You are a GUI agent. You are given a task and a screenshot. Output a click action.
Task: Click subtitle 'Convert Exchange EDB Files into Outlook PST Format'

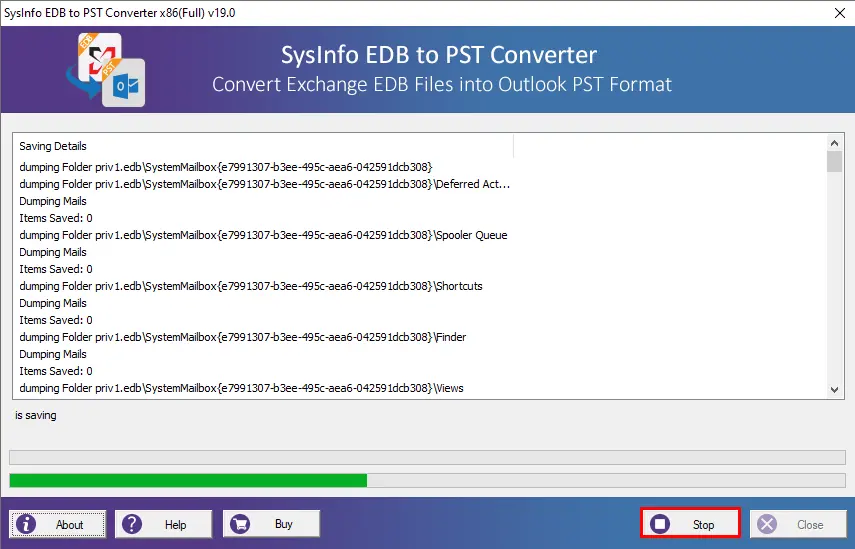pyautogui.click(x=442, y=85)
